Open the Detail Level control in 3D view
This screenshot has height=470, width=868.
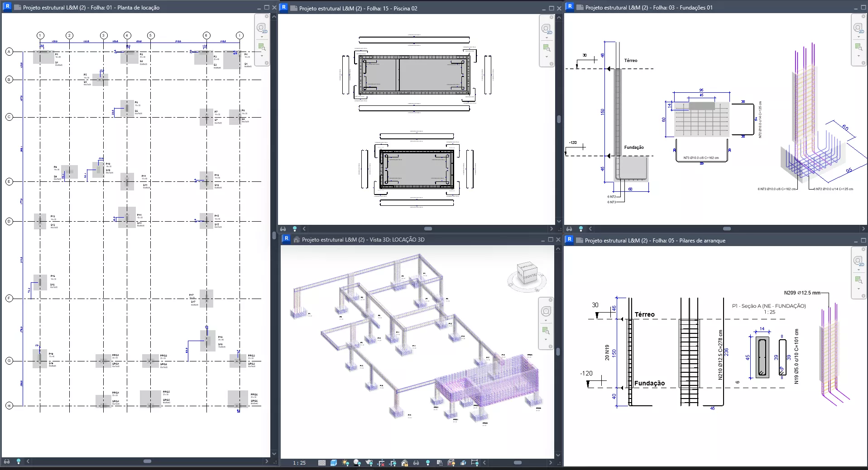[x=322, y=463]
